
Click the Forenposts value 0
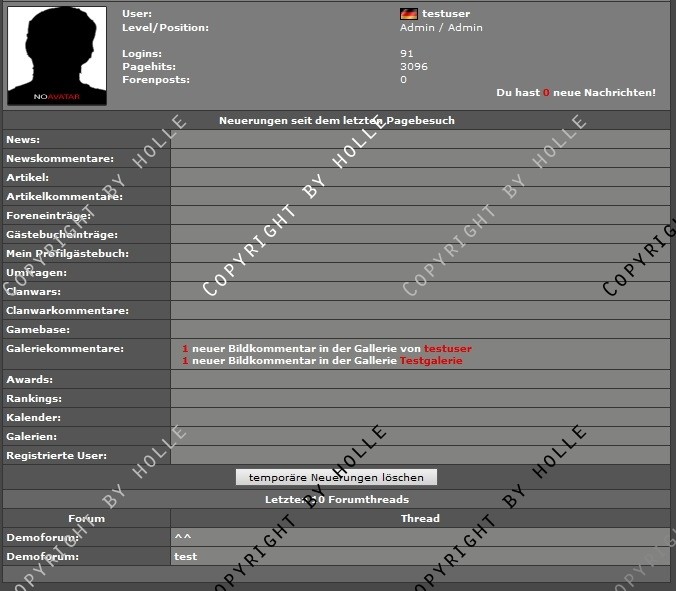click(403, 79)
